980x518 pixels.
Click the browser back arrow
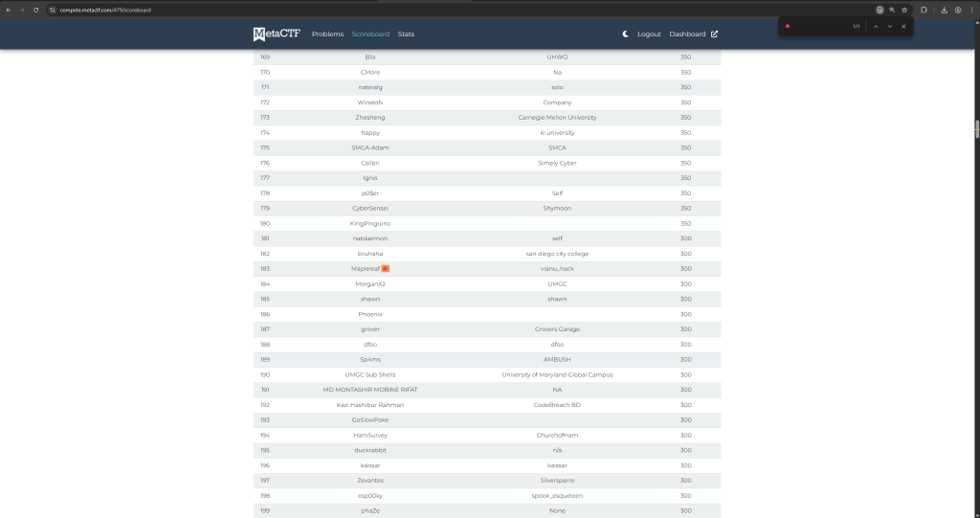point(10,10)
